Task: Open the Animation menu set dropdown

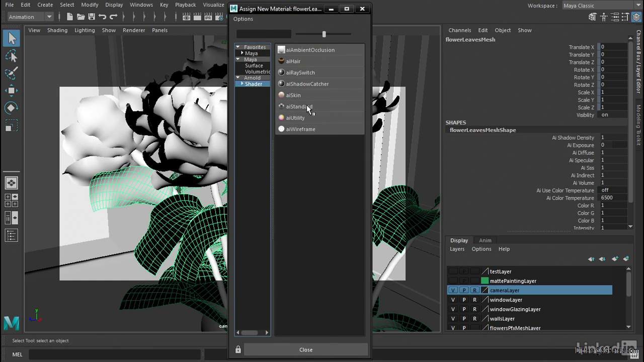Action: coord(30,17)
